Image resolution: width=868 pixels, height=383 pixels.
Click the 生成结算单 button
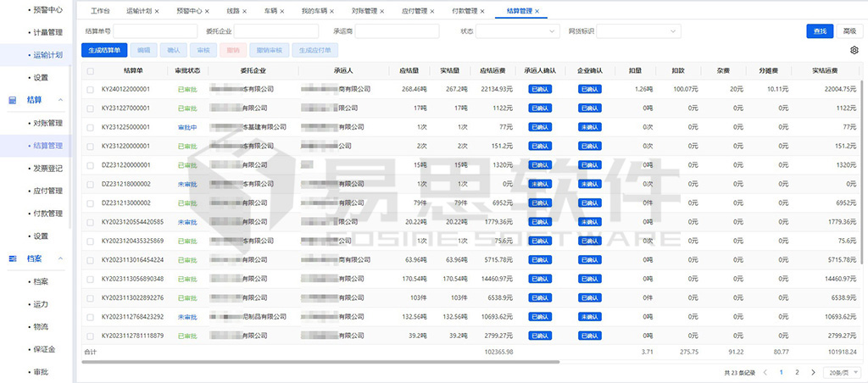(105, 51)
